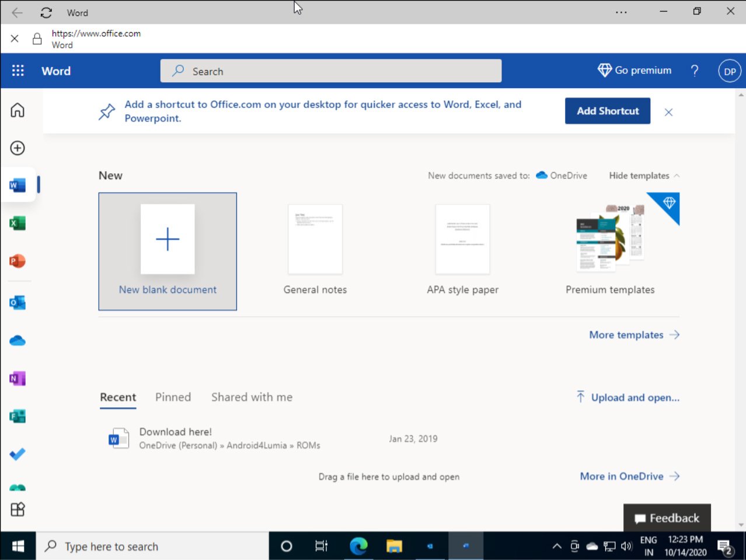Click the help question mark icon
Image resolution: width=746 pixels, height=560 pixels.
(x=695, y=71)
